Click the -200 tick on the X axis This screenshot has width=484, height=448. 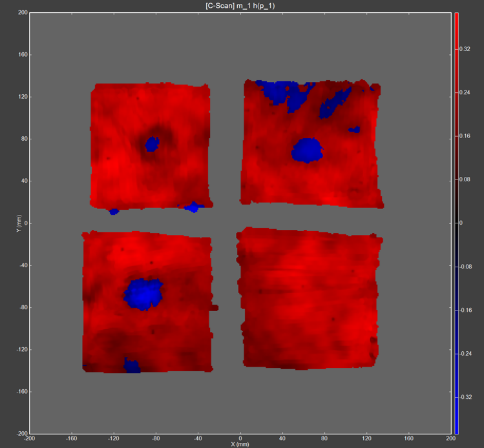(x=30, y=438)
